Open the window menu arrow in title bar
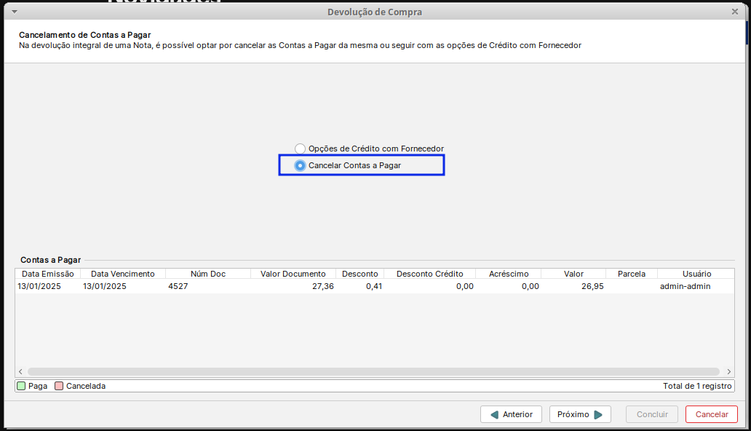 click(13, 11)
